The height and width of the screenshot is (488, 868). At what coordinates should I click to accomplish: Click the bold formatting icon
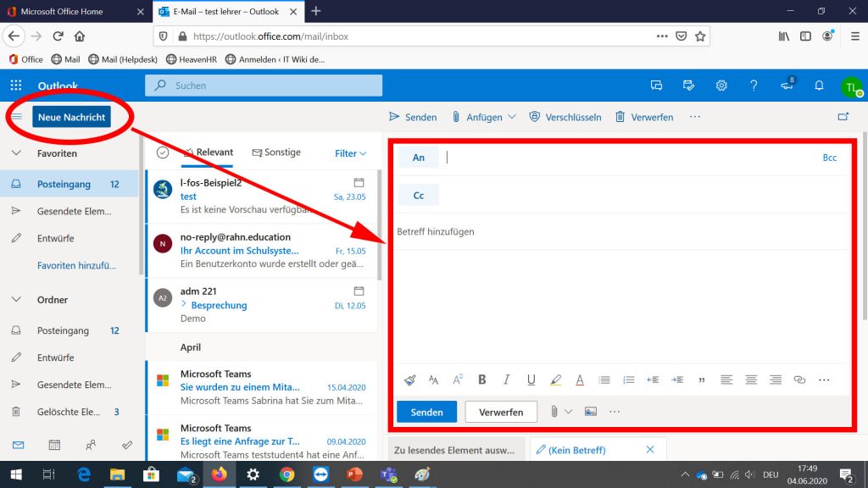click(x=482, y=380)
